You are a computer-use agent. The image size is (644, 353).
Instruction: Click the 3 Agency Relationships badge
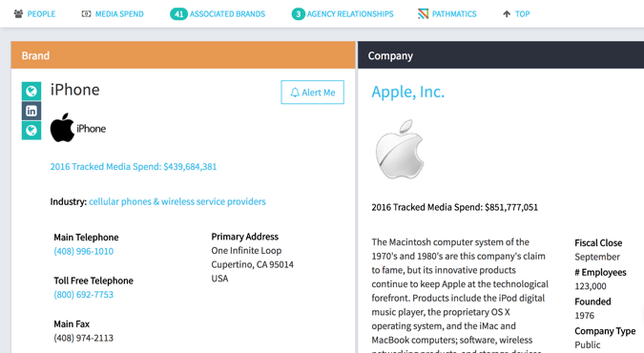click(299, 14)
